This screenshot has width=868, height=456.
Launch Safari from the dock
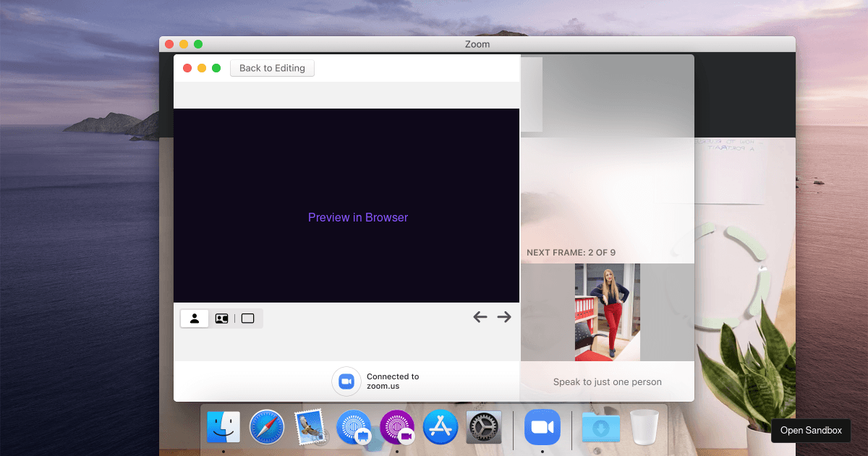click(267, 426)
